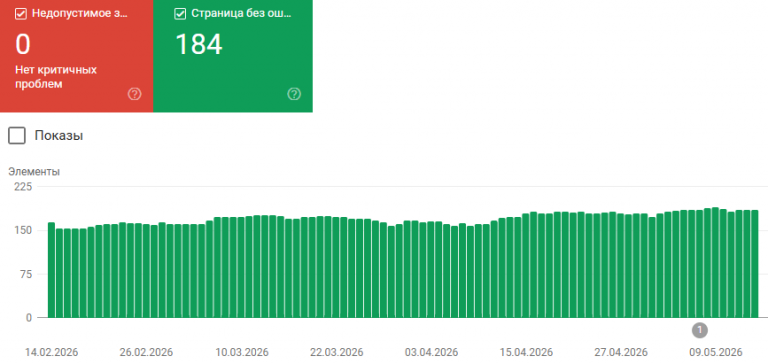Click the Элементы axis title
Screen dimensions: 768x364
click(x=34, y=172)
